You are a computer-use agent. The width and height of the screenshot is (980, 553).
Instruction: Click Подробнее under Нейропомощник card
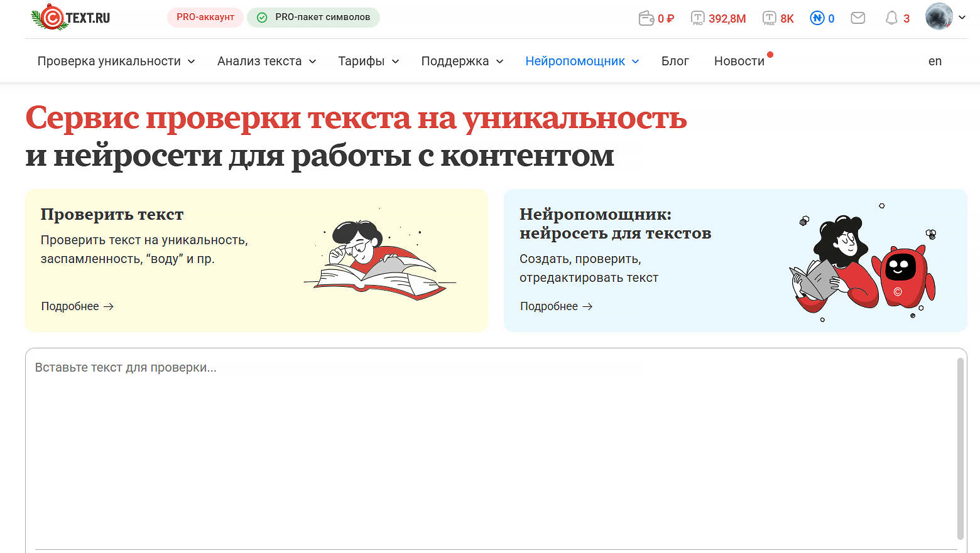(x=555, y=306)
